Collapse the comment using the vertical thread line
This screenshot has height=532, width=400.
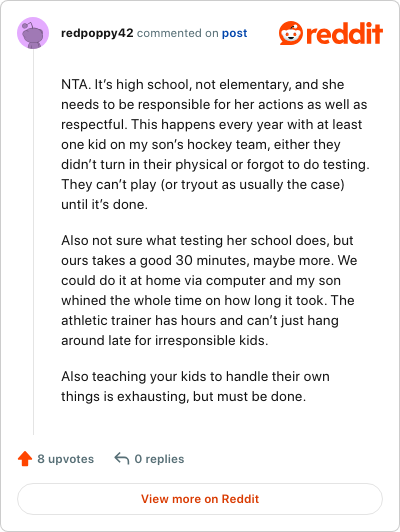(x=33, y=242)
